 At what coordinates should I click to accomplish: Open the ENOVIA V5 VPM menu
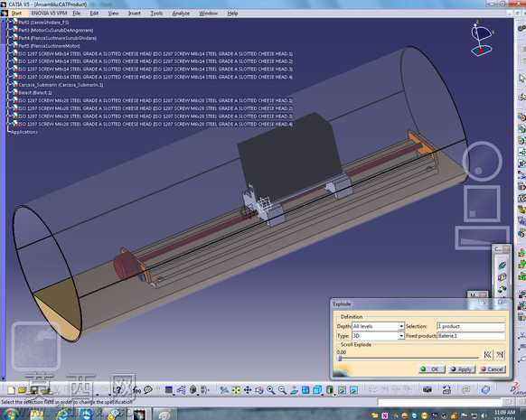coord(49,13)
